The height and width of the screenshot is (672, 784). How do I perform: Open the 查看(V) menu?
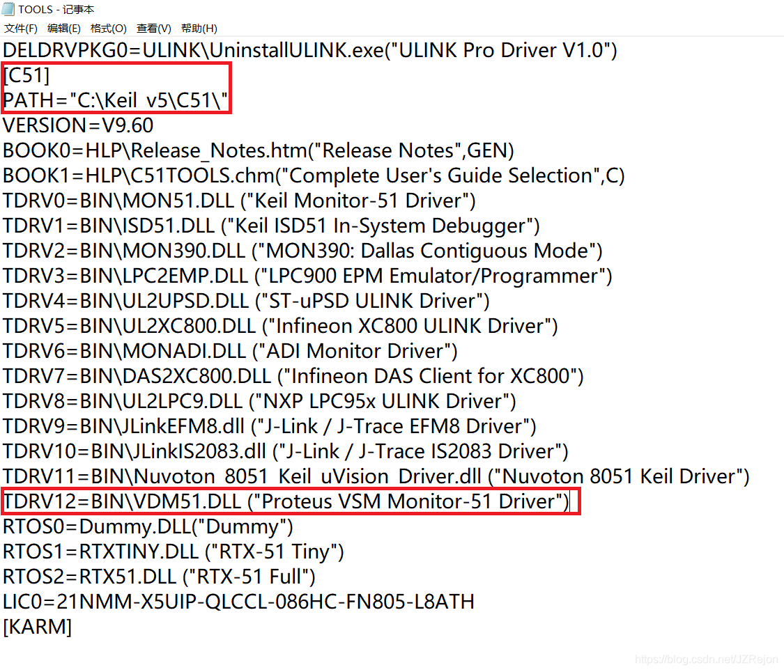[153, 29]
